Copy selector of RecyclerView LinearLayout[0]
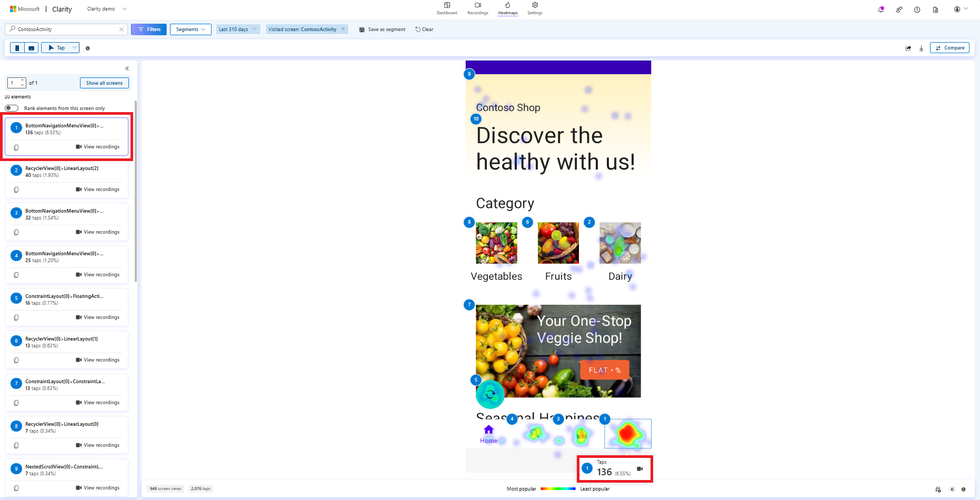 click(16, 446)
